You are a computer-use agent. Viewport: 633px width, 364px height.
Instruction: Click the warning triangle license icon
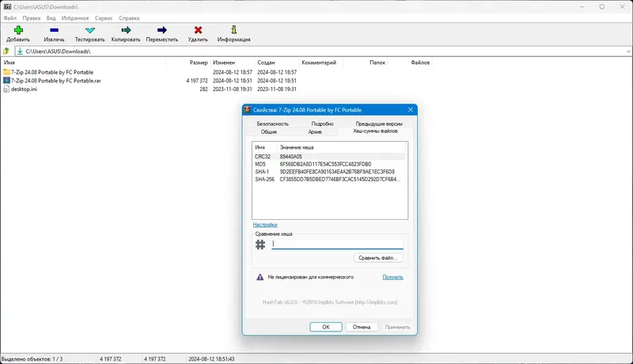coord(260,277)
